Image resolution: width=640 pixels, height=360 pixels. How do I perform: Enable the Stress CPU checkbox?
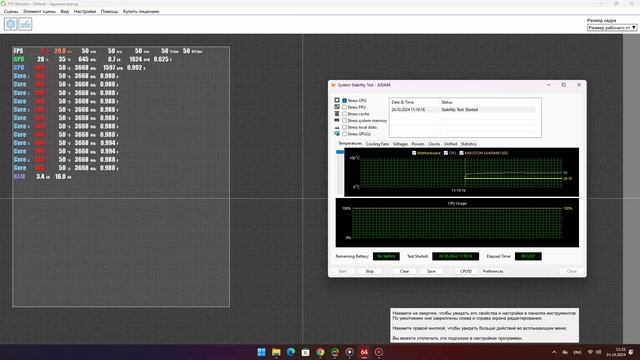(344, 100)
